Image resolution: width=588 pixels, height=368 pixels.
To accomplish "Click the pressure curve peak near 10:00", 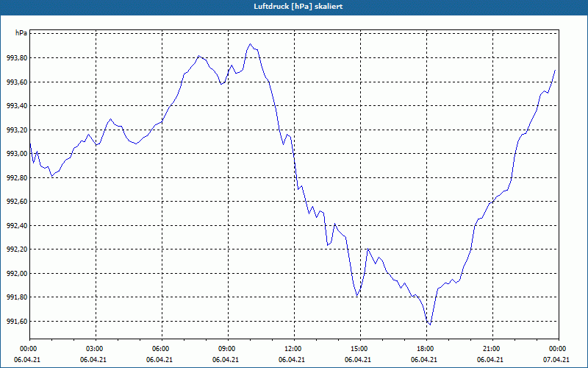I will pyautogui.click(x=250, y=44).
